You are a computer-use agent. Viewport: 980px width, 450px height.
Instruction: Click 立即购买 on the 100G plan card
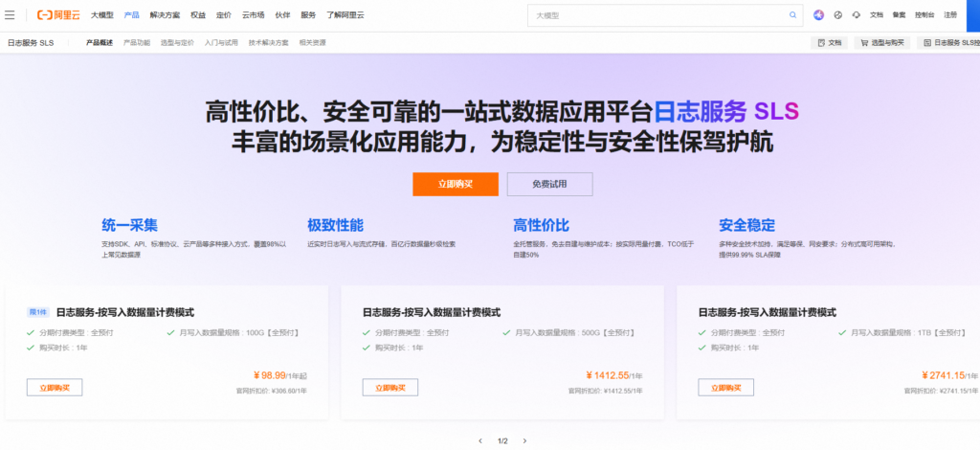[55, 388]
